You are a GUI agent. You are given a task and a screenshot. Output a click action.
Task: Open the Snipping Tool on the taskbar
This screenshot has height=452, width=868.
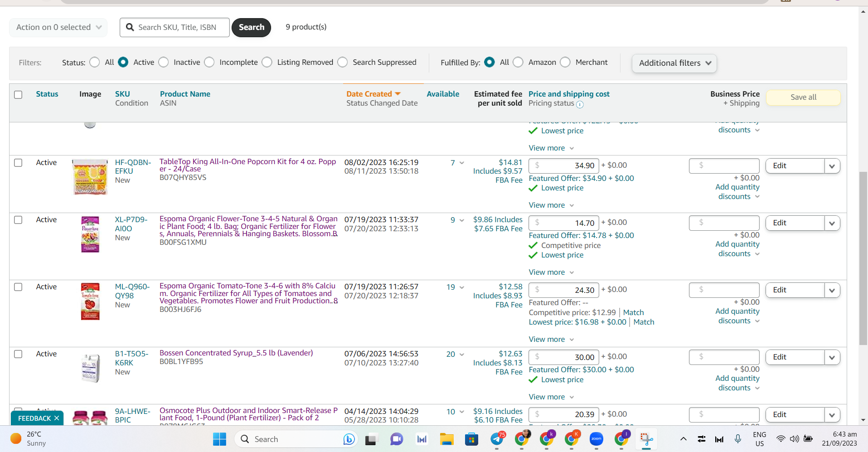click(x=646, y=439)
